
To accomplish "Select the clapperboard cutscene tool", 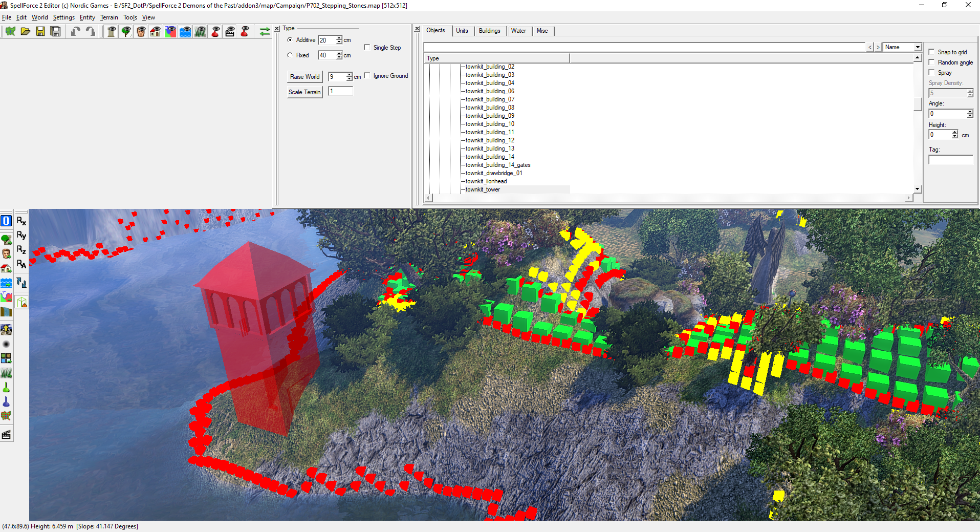I will [6, 435].
